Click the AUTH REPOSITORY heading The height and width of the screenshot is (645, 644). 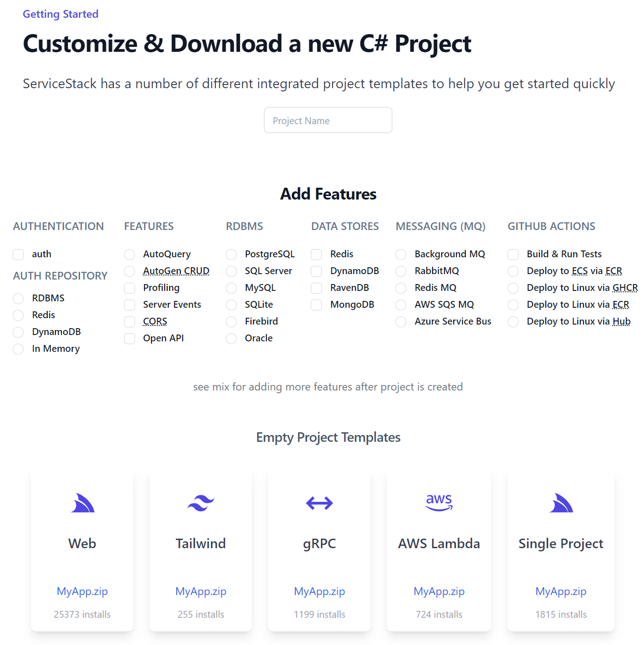click(x=60, y=276)
